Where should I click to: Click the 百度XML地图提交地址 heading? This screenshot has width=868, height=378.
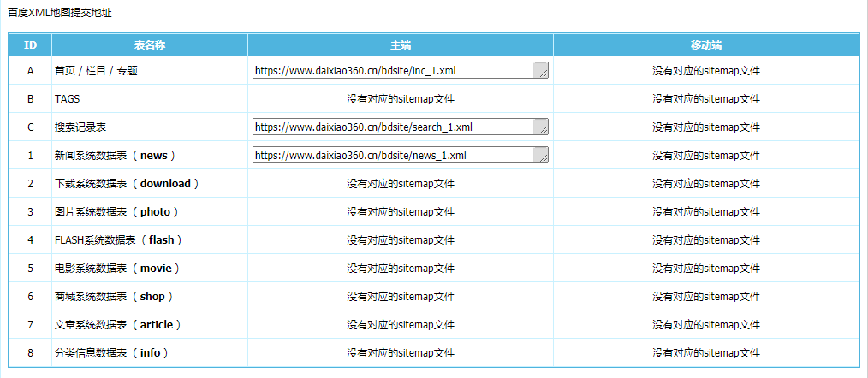59,14
